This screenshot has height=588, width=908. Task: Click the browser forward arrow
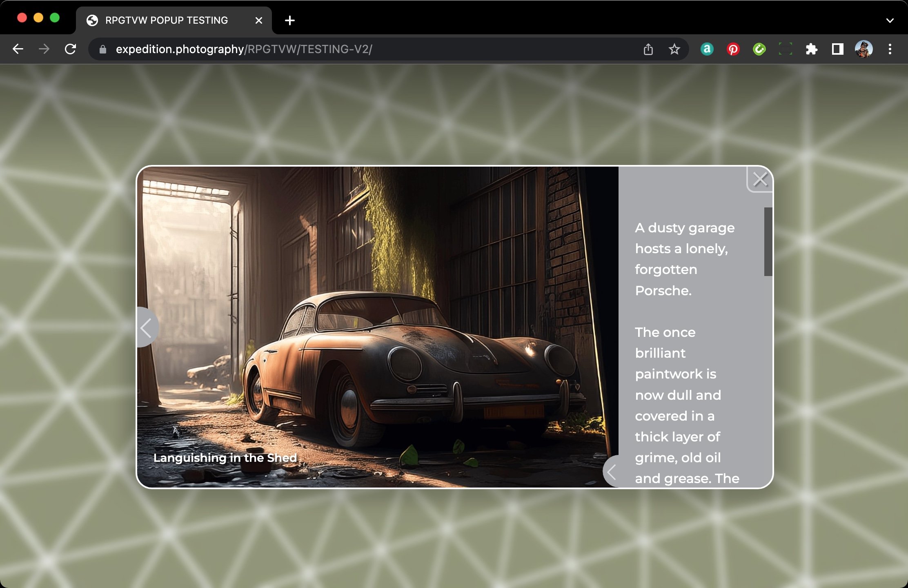(x=44, y=49)
